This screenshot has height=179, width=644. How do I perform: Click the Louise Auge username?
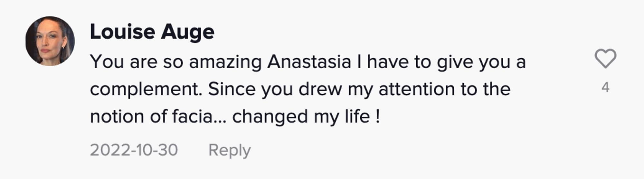(152, 32)
